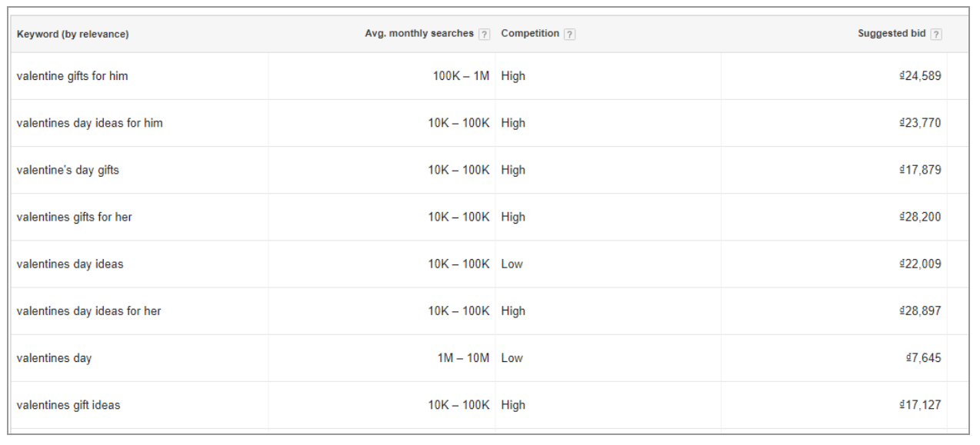The width and height of the screenshot is (980, 445).
Task: Sort by Keyword (by relevance) column header
Action: pyautogui.click(x=72, y=35)
